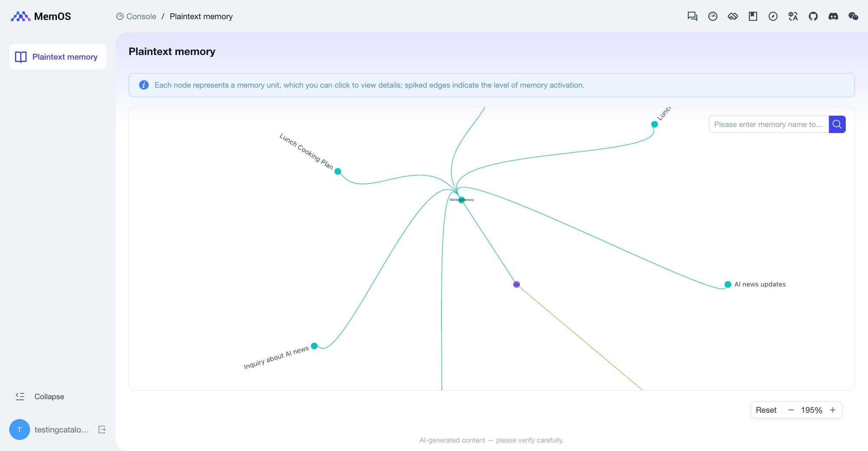Go to Console in the breadcrumb
The image size is (868, 451).
click(x=141, y=16)
